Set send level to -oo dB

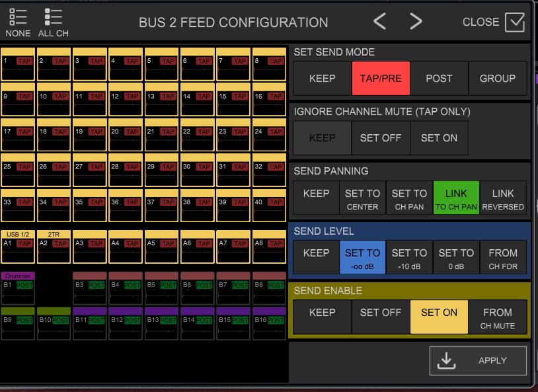tap(362, 257)
